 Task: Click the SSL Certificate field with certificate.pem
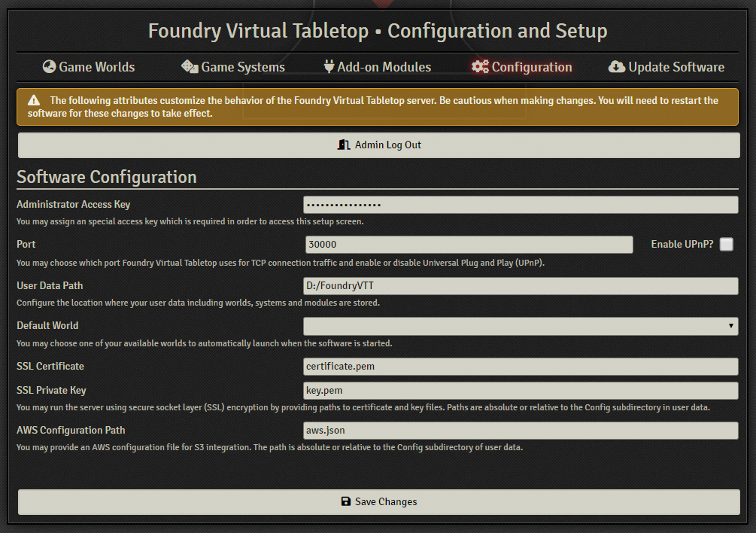[521, 367]
